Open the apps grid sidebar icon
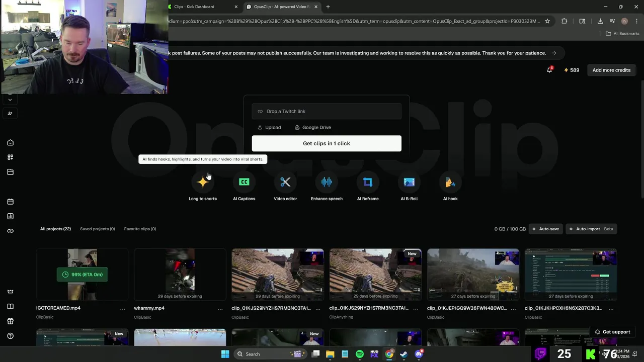Image resolution: width=644 pixels, height=362 pixels. 10,157
